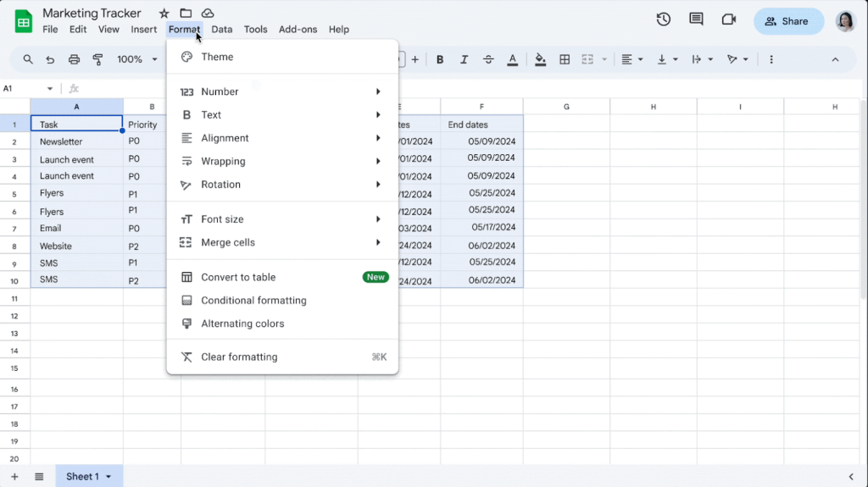The width and height of the screenshot is (868, 487).
Task: Open the File menu
Action: tap(50, 30)
